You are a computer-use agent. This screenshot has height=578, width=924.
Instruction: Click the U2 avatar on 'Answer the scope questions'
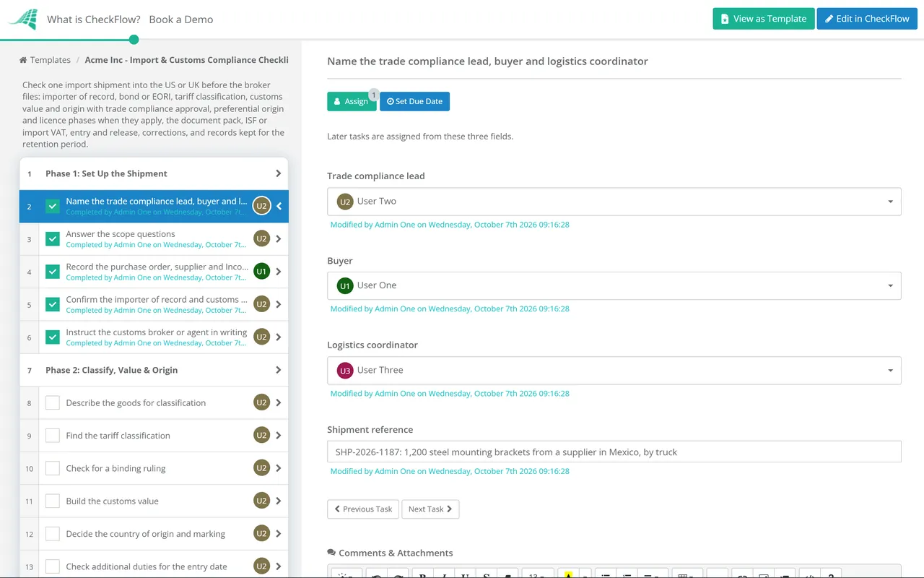(x=261, y=239)
